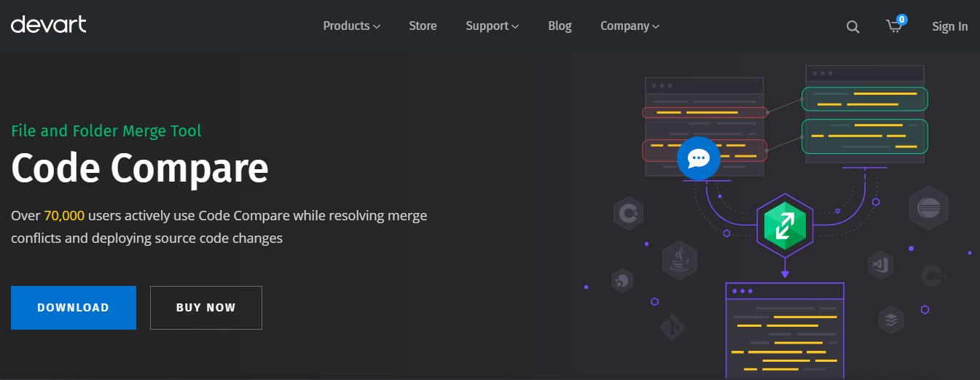This screenshot has width=980, height=380.
Task: Open the shopping cart
Action: (x=894, y=26)
